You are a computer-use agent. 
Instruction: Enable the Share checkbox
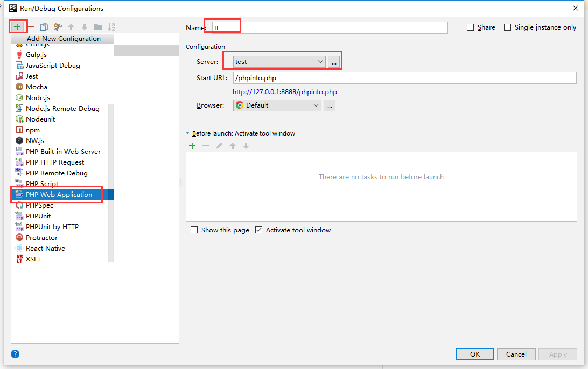[471, 27]
